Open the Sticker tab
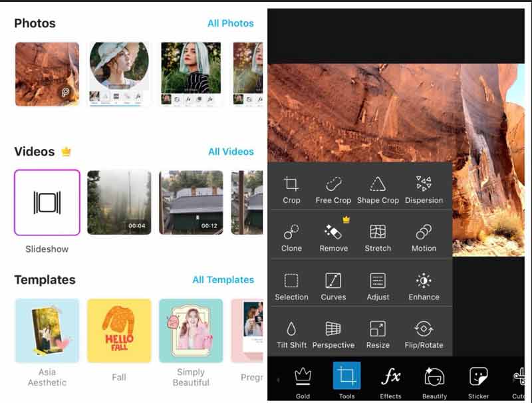Screen dimensions: 532x403 [x=478, y=381]
